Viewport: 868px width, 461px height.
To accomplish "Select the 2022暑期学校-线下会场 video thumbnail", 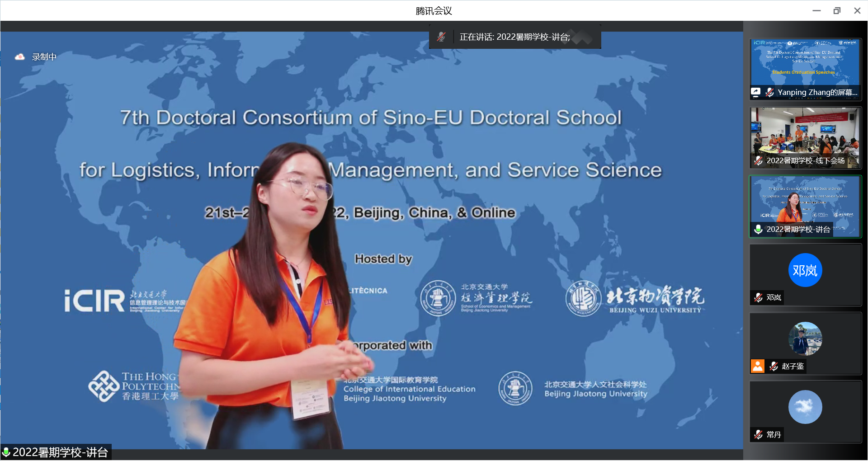I will [805, 138].
